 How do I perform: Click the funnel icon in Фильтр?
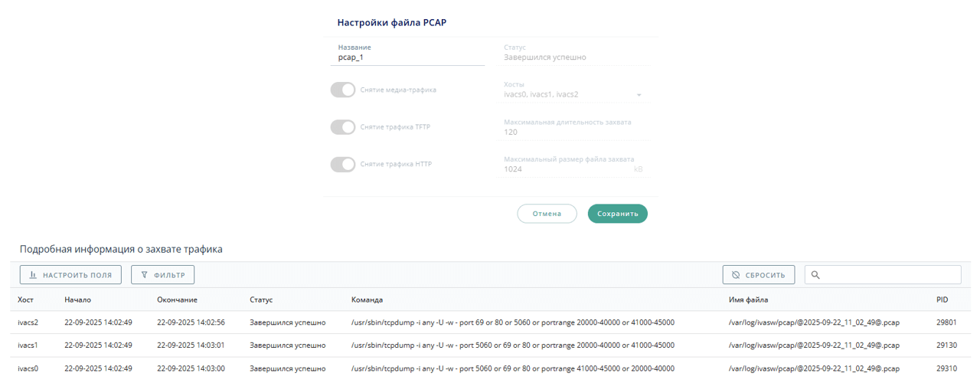point(144,275)
